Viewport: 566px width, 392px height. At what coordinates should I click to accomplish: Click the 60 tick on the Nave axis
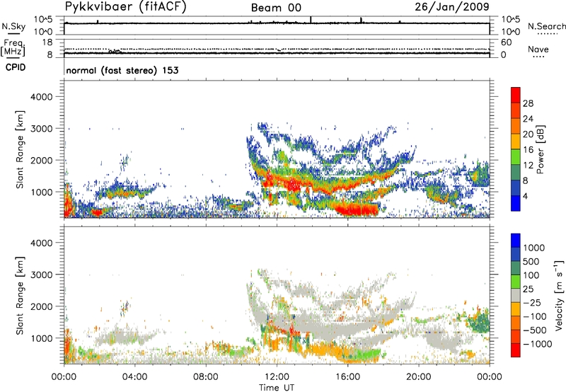tap(507, 42)
